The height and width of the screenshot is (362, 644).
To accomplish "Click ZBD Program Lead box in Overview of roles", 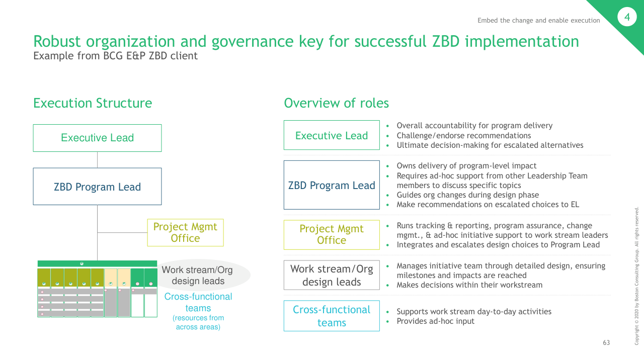I will tap(332, 185).
